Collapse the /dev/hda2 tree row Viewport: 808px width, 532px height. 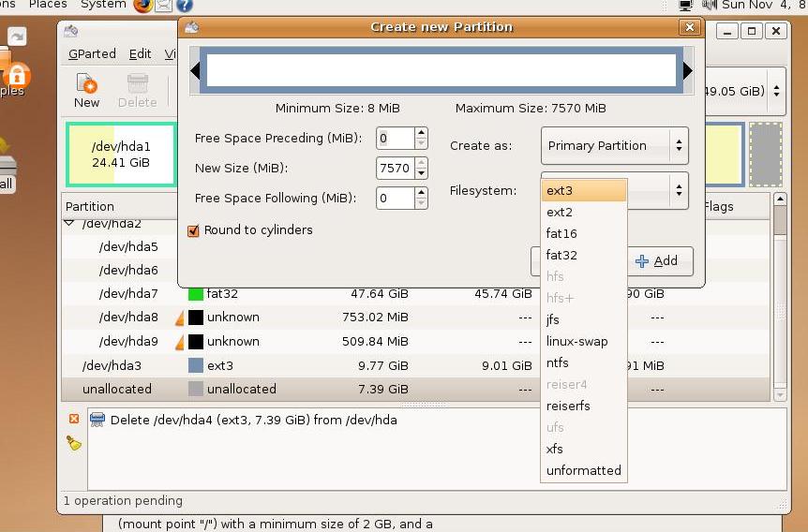69,224
